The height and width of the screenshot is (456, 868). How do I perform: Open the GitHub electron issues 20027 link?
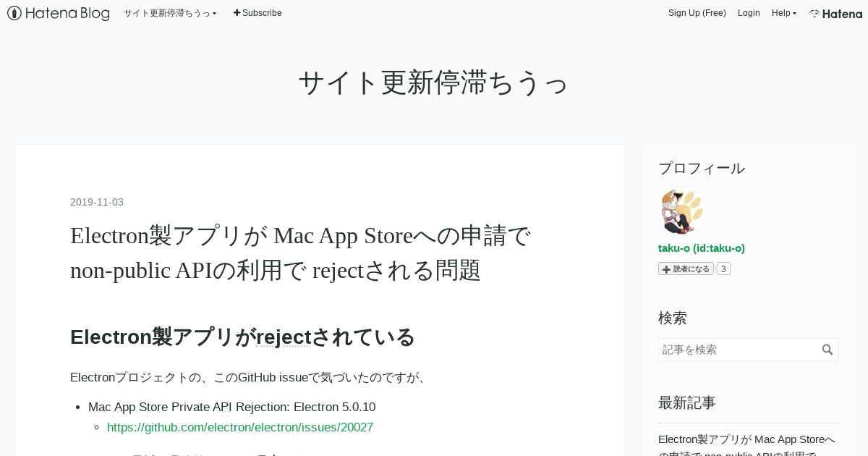coord(240,427)
